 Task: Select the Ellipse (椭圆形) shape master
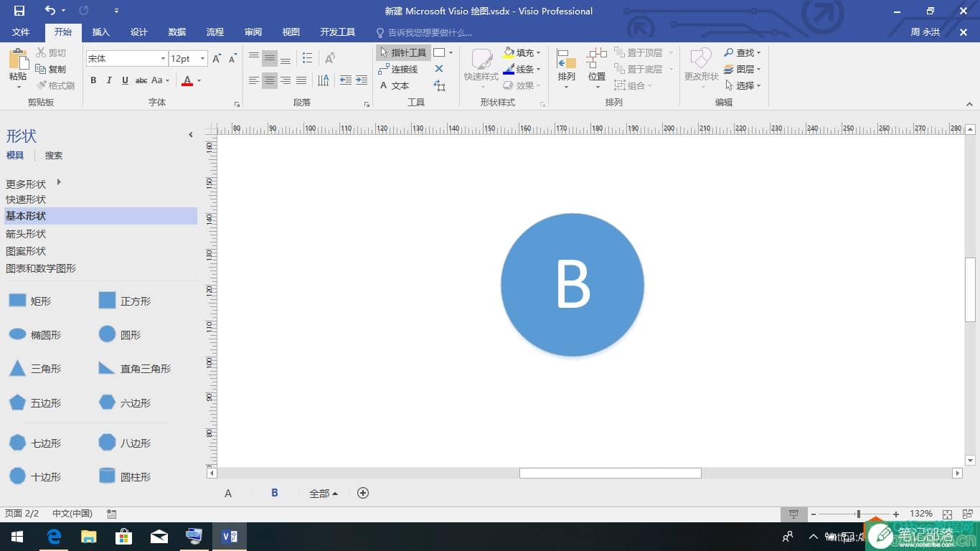34,334
